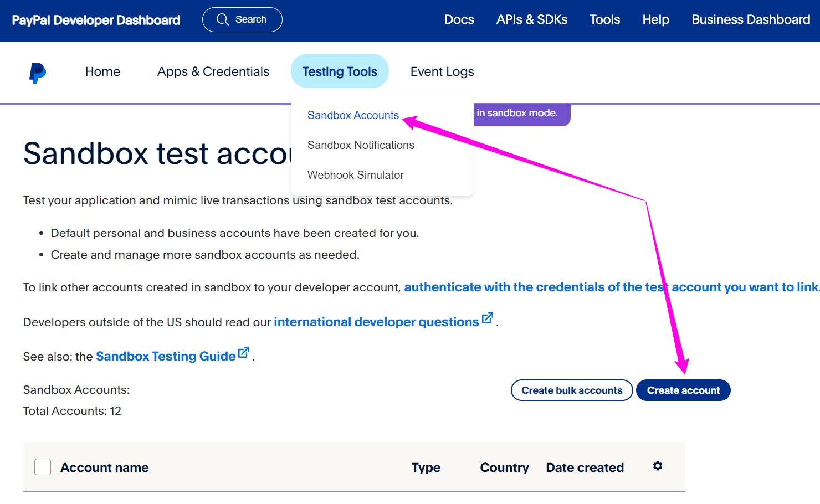Click external link icon next to Sandbox Testing Guide
The image size is (820, 504).
(x=243, y=352)
